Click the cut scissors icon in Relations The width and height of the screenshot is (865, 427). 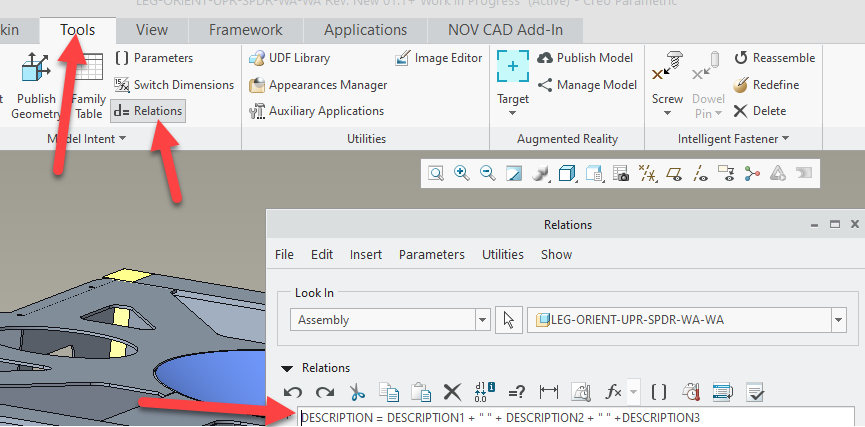(x=358, y=392)
